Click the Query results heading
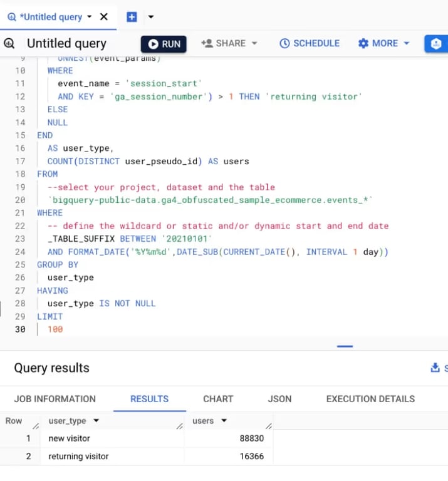The height and width of the screenshot is (481, 448). pos(52,368)
